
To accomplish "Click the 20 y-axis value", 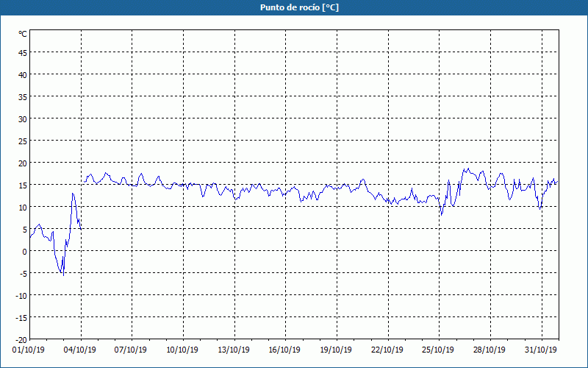I will pos(23,163).
